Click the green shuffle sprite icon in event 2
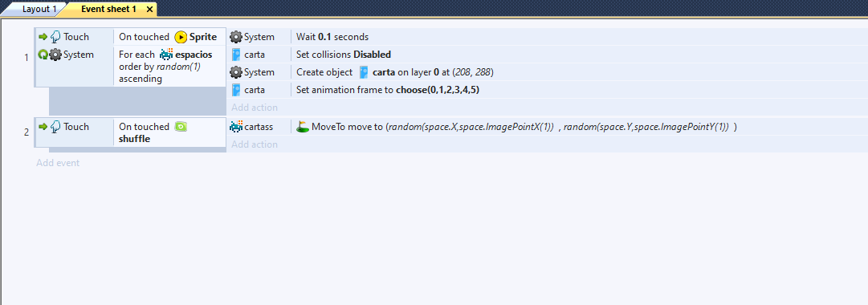Image resolution: width=868 pixels, height=305 pixels. pos(181,127)
